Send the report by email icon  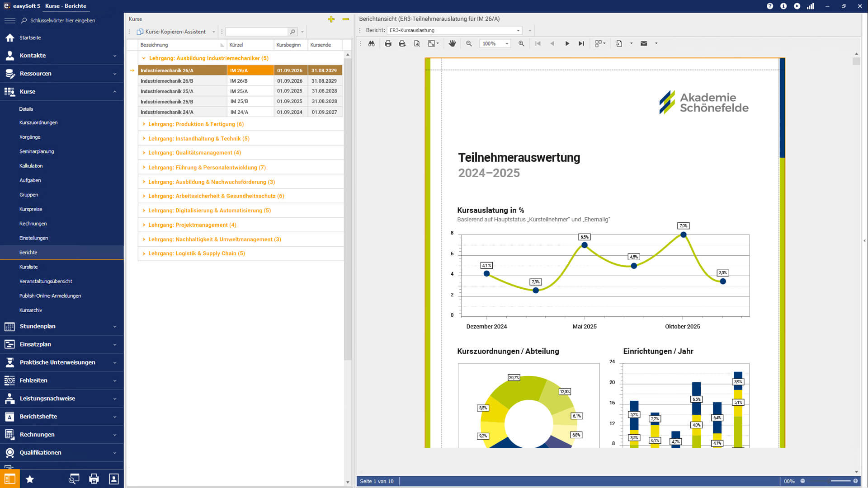[644, 43]
